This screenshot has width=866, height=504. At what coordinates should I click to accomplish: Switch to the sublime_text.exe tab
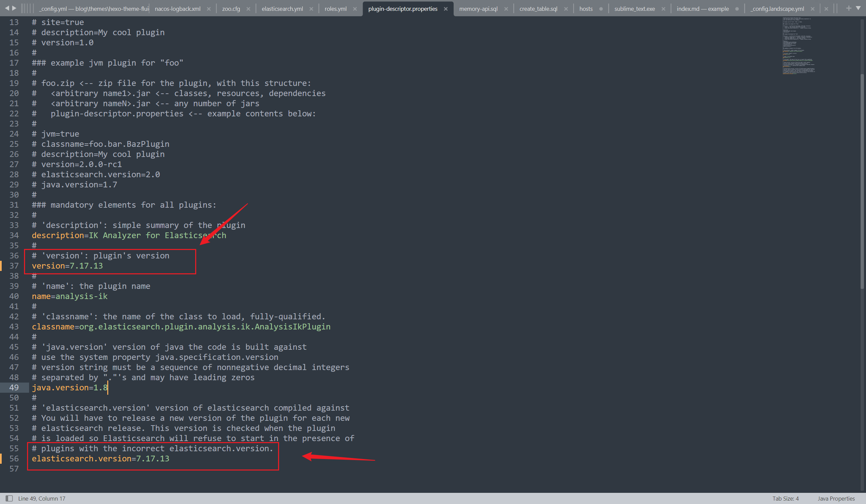point(634,8)
